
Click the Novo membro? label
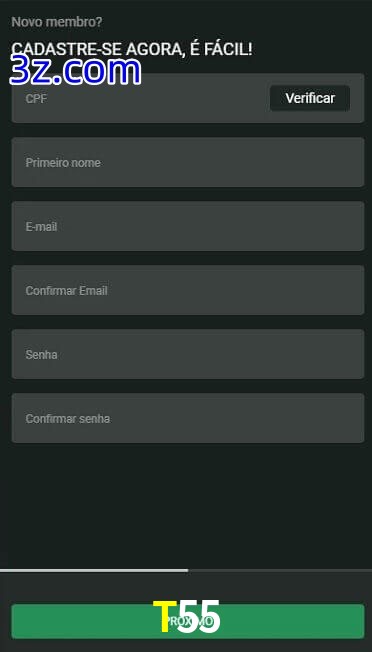[x=57, y=22]
